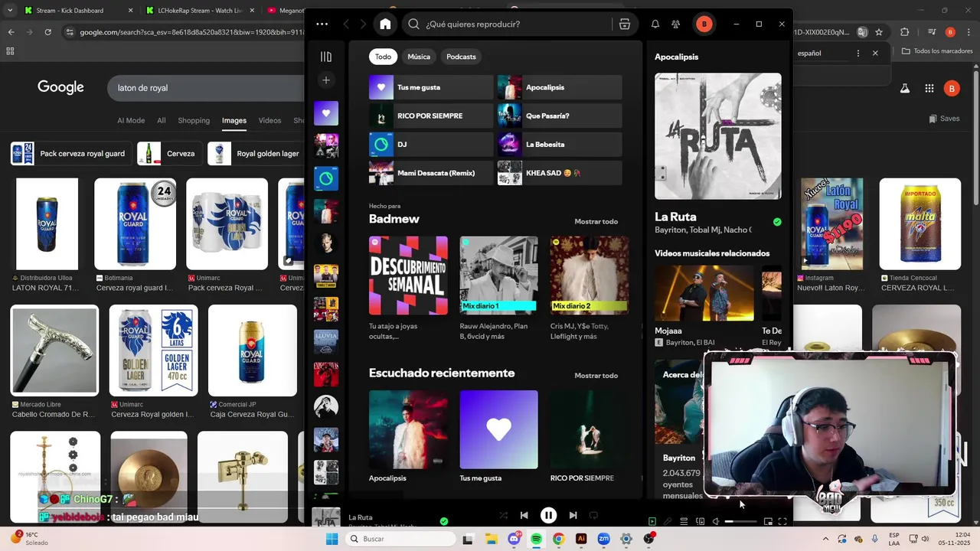Skip to previous track
Screen dimensions: 980x551
point(524,515)
